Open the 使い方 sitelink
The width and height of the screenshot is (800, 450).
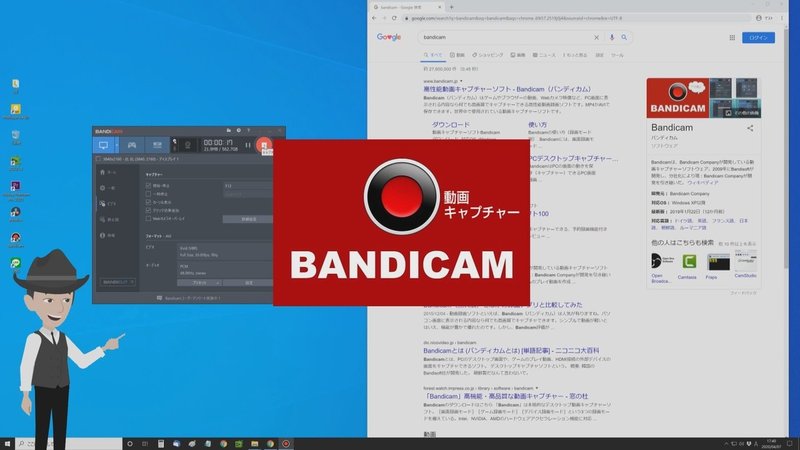pyautogui.click(x=537, y=124)
